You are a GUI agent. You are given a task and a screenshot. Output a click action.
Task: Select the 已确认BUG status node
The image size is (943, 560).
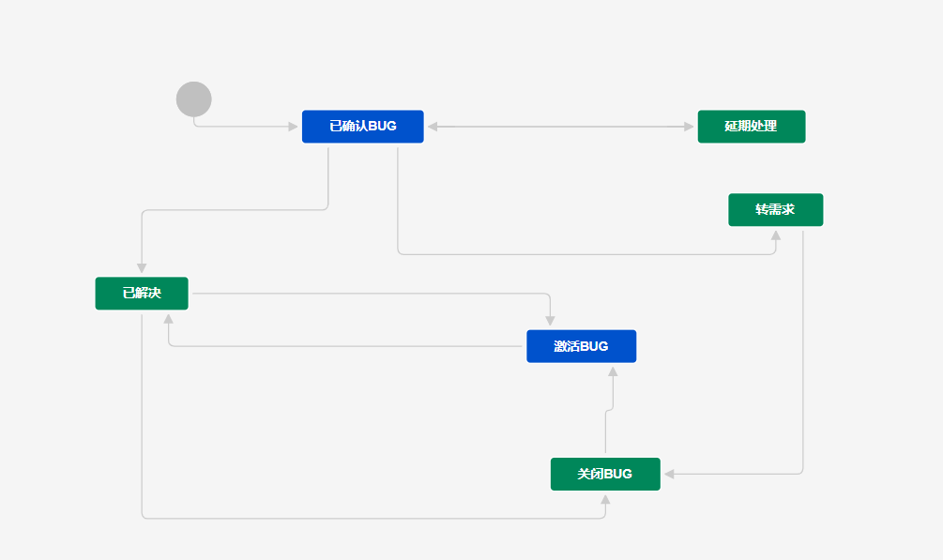[362, 127]
